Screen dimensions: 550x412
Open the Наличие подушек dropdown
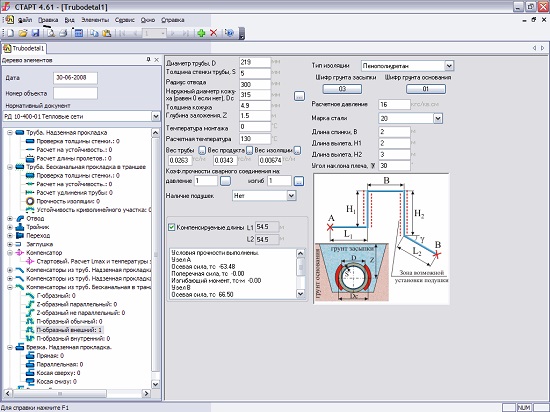click(291, 196)
